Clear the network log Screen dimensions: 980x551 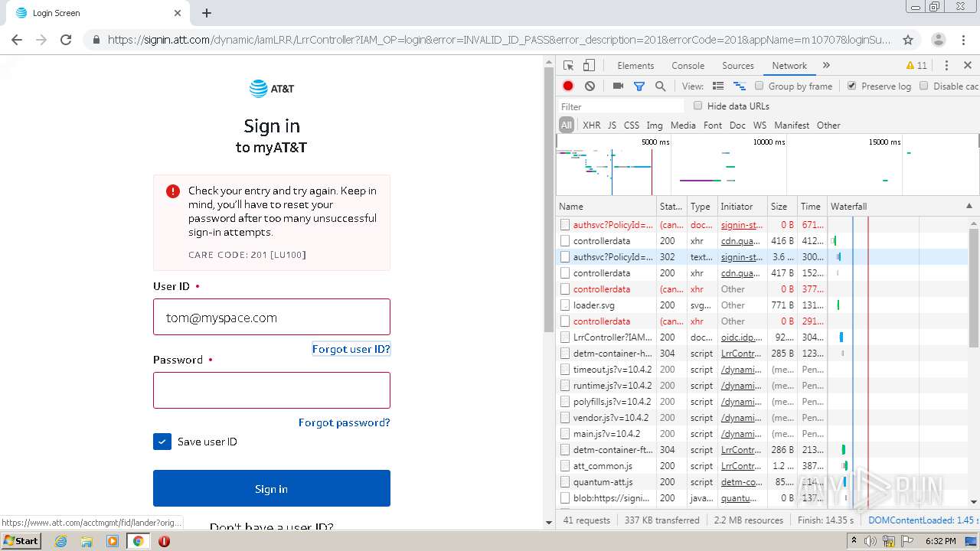point(590,86)
